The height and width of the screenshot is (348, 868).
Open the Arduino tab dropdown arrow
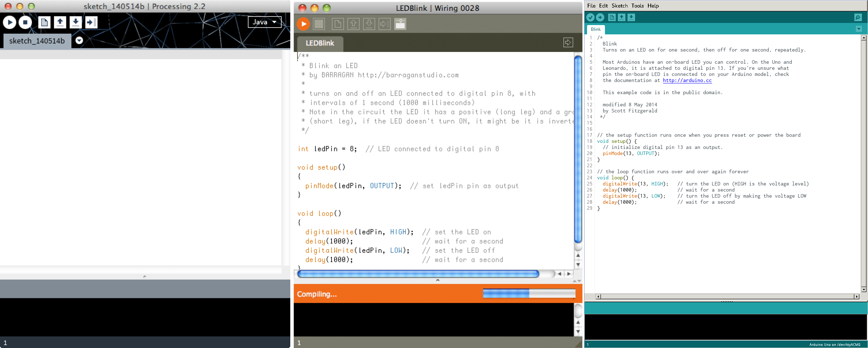click(x=859, y=29)
